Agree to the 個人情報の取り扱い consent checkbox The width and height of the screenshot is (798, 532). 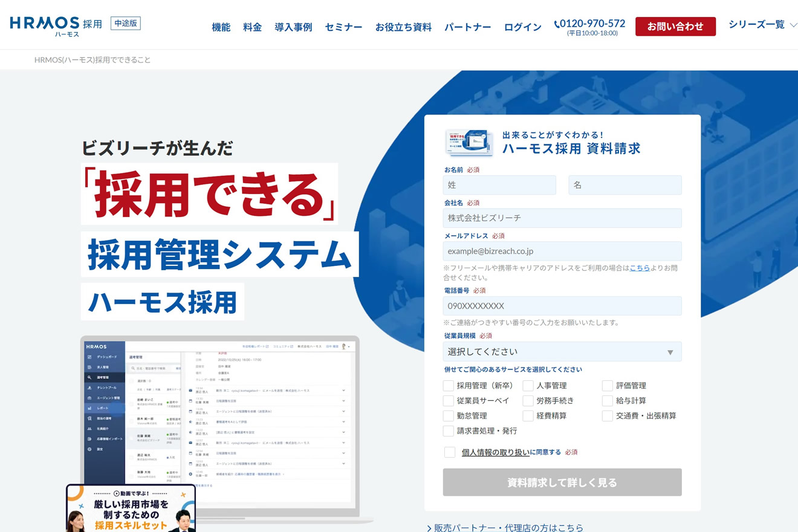(x=450, y=452)
